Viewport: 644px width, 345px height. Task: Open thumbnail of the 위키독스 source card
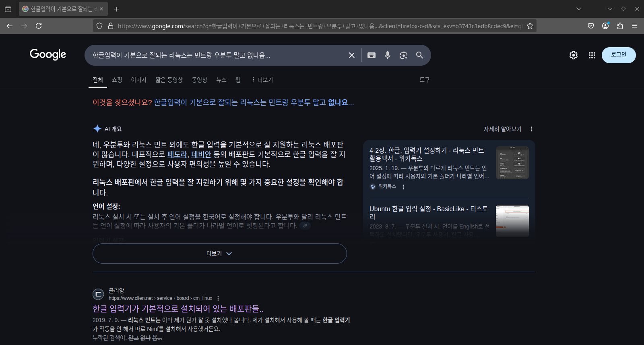512,163
